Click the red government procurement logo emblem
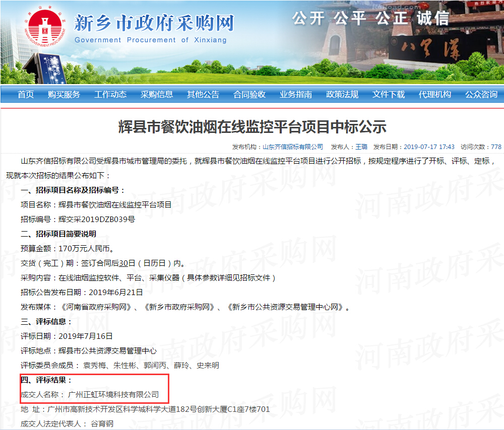This screenshot has height=430, width=504. pos(45,28)
